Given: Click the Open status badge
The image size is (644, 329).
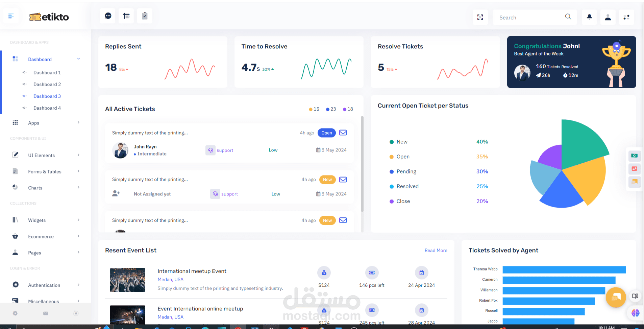Looking at the screenshot, I should [x=326, y=133].
